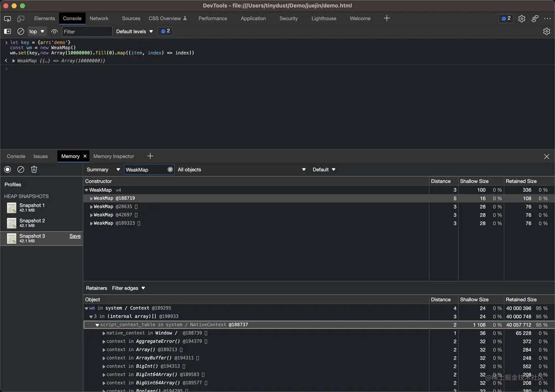
Task: Clear the console with the clear icon
Action: [21, 32]
